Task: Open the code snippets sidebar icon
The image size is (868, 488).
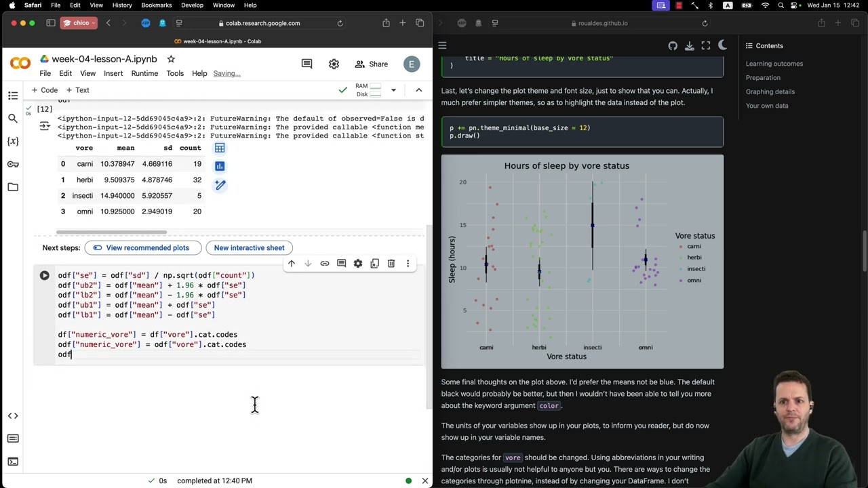Action: click(13, 415)
